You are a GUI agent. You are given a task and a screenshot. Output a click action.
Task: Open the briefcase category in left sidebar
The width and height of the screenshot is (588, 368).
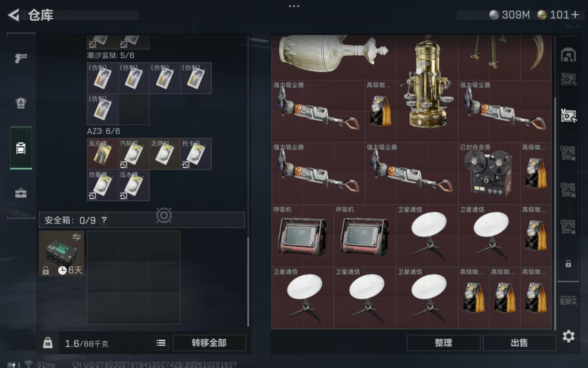pyautogui.click(x=21, y=193)
